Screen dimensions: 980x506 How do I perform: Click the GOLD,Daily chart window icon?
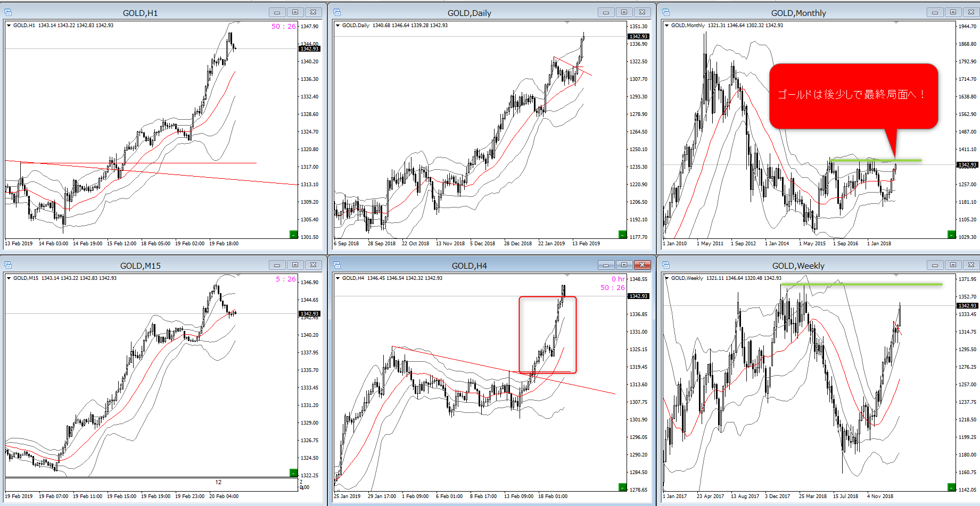tap(337, 12)
